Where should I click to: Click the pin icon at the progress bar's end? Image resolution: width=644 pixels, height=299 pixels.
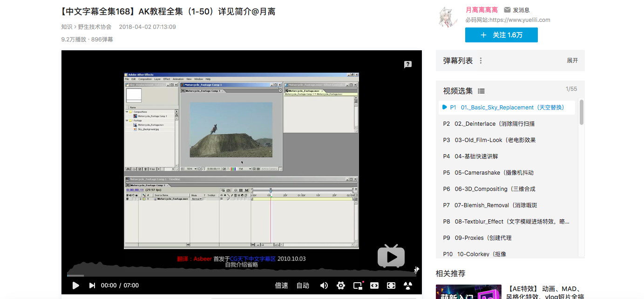[416, 270]
